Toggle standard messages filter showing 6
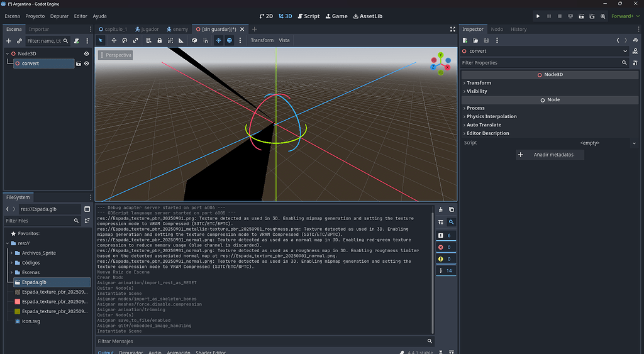The height and width of the screenshot is (354, 644). (x=446, y=236)
